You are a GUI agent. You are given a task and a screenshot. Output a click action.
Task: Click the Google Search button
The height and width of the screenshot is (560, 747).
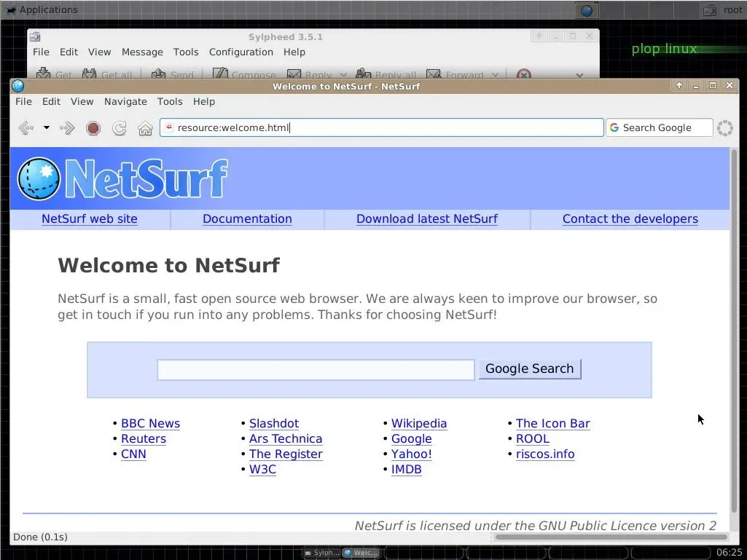(x=530, y=369)
